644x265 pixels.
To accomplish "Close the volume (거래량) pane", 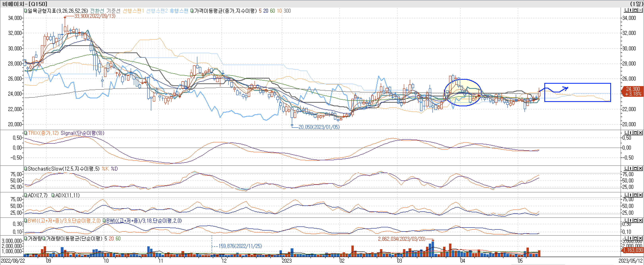I will pos(640,238).
